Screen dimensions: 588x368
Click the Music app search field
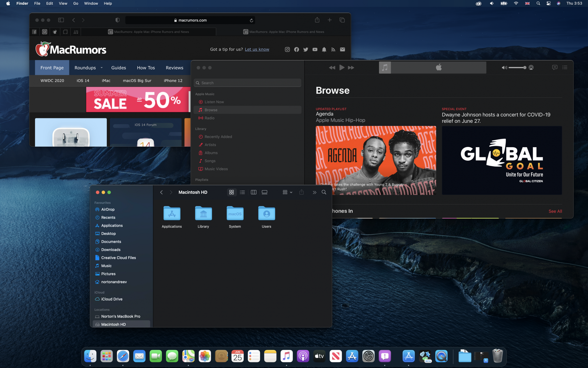(248, 83)
